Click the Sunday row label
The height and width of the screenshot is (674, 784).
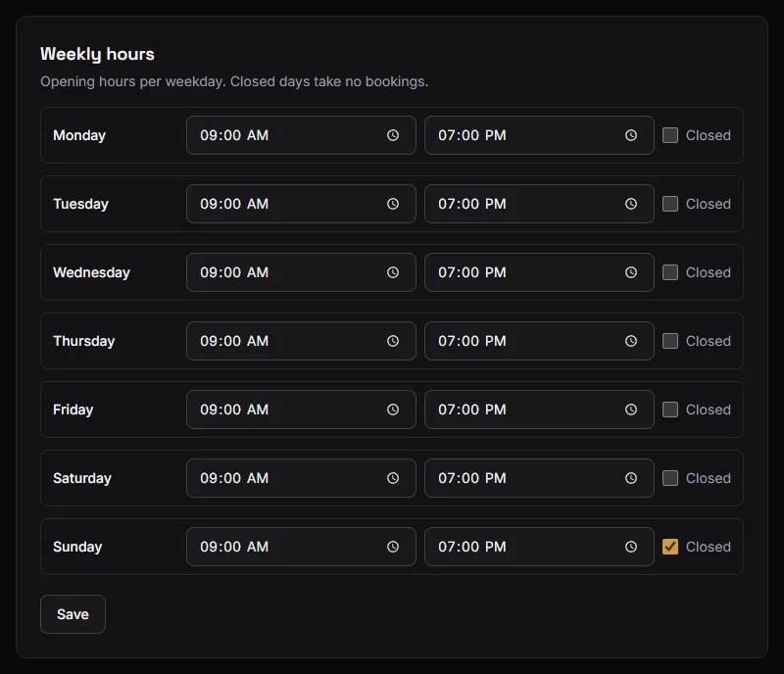click(77, 547)
